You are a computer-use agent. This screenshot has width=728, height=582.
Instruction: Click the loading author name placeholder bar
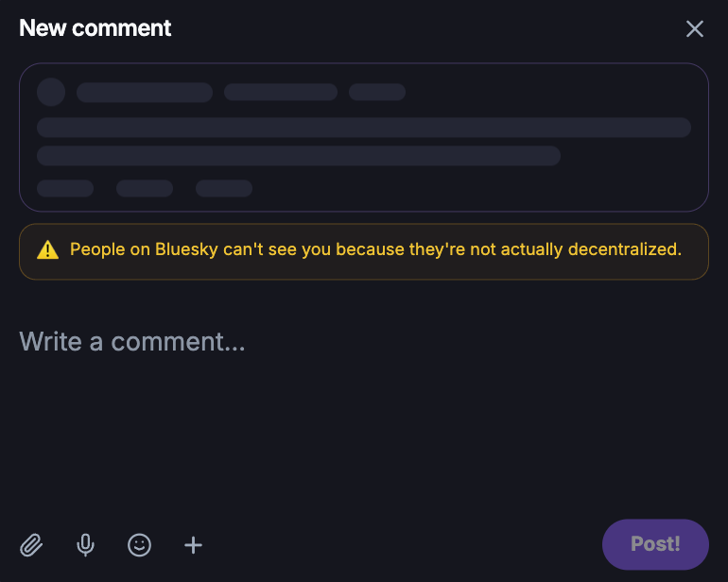145,92
